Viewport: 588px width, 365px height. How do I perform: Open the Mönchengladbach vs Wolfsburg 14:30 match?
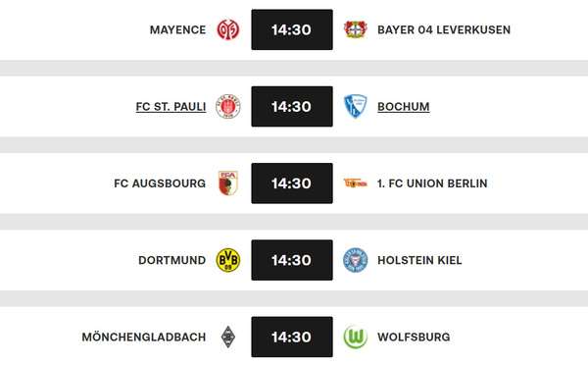point(292,337)
